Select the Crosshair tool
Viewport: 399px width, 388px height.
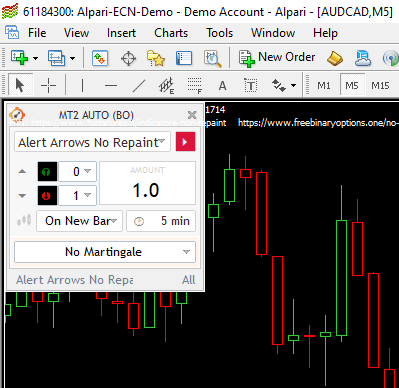coord(48,86)
